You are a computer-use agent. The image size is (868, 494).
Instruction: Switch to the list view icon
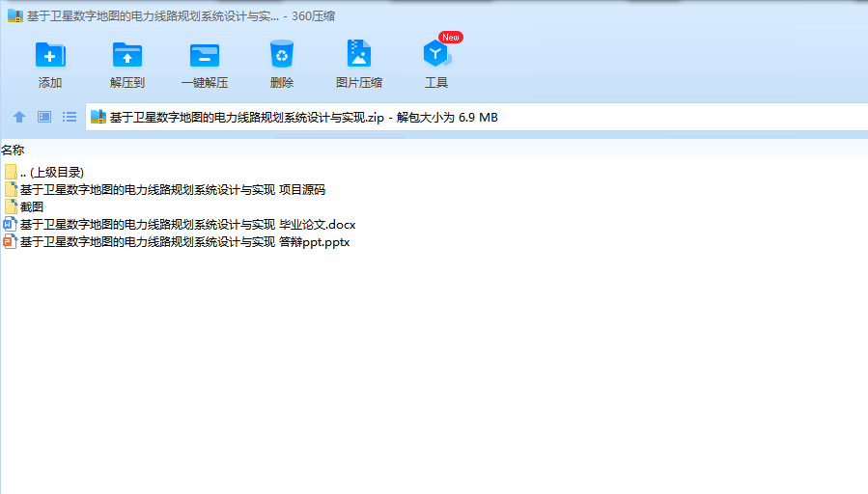click(x=70, y=117)
